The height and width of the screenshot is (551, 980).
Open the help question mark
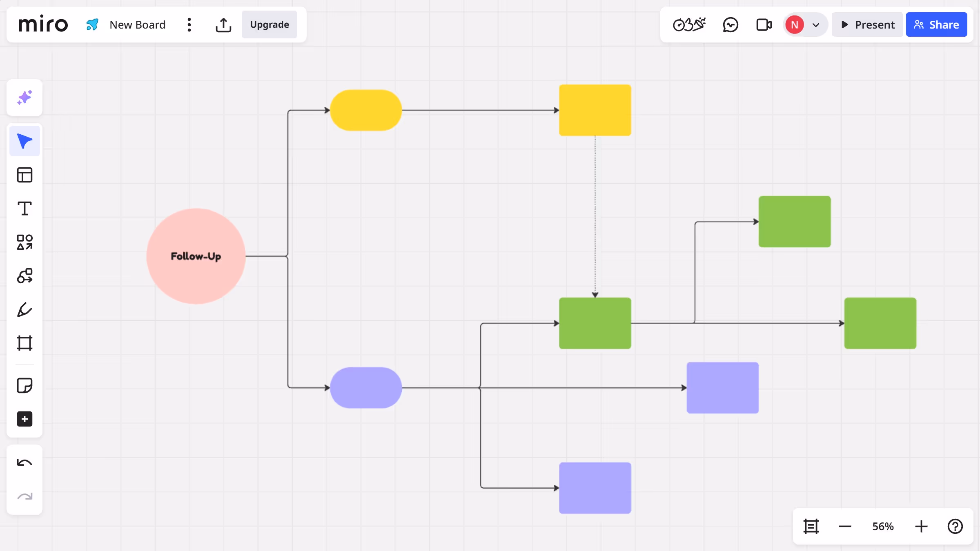pyautogui.click(x=955, y=526)
